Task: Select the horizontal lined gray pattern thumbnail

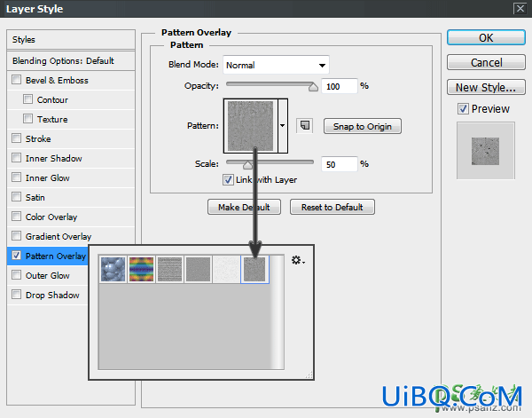Action: pos(170,269)
